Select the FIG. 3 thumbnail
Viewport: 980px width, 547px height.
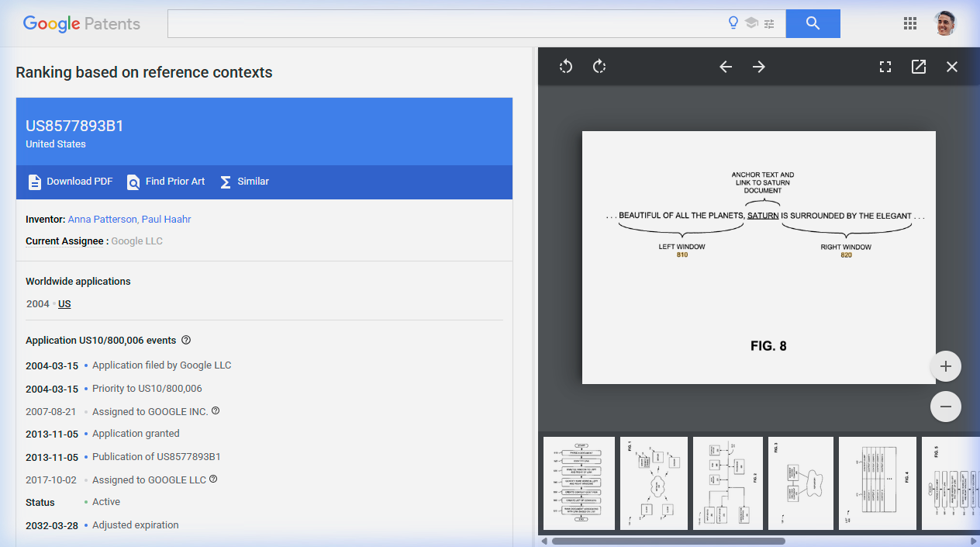click(x=801, y=483)
